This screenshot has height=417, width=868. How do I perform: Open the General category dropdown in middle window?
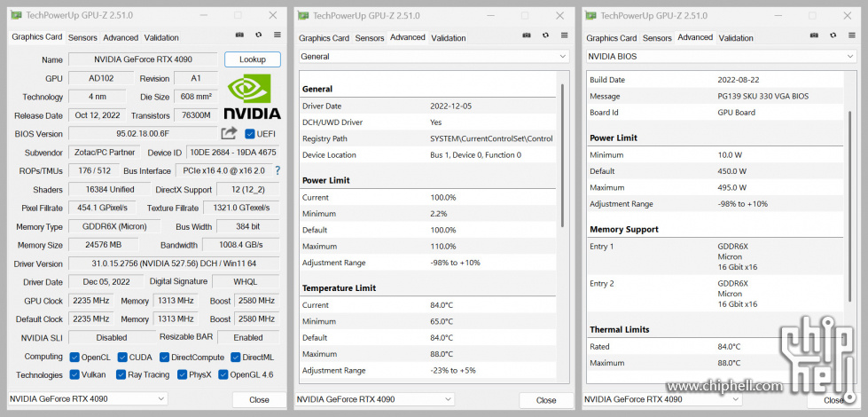(434, 57)
